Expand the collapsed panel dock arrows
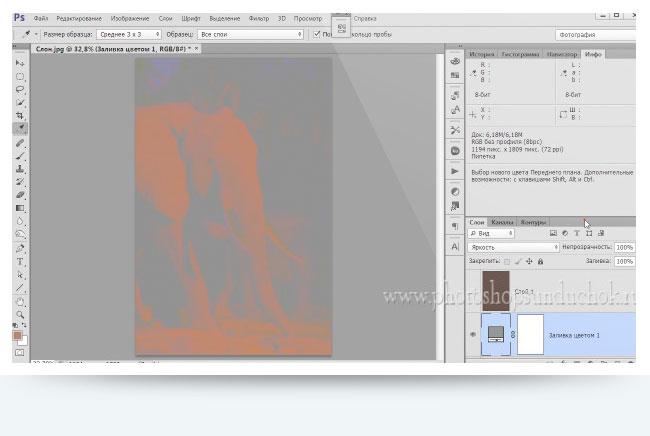 pyautogui.click(x=461, y=46)
